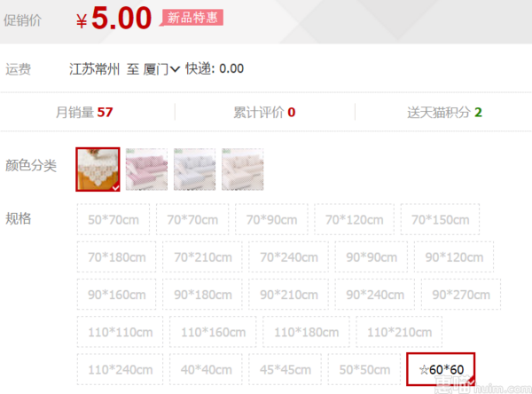Viewport: 532px width, 394px height.
Task: Click the 送天猫积分 points link
Action: pos(444,112)
